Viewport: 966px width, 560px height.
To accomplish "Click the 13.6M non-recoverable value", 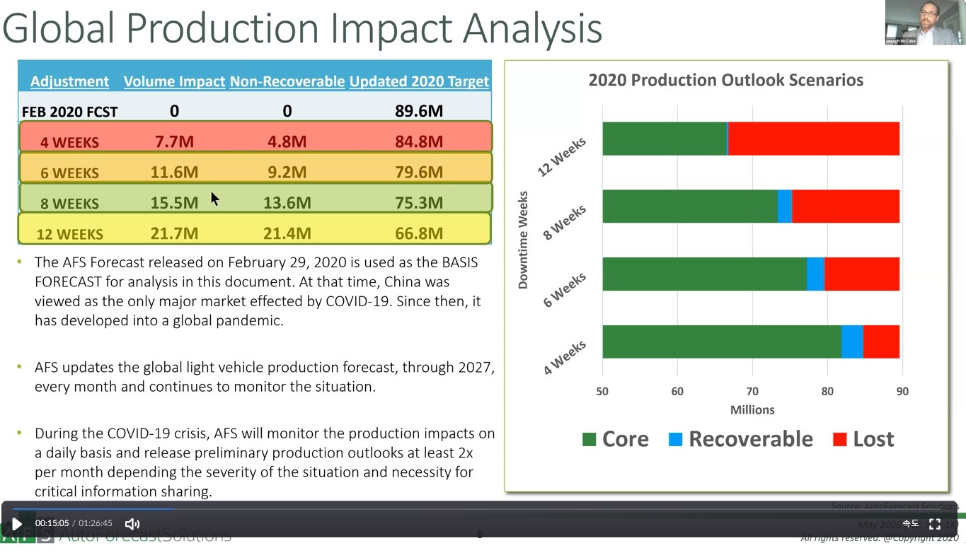I will tap(287, 203).
